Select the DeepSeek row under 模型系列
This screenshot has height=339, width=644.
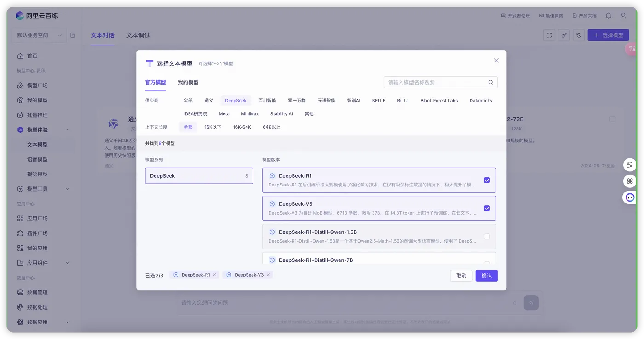pos(199,176)
